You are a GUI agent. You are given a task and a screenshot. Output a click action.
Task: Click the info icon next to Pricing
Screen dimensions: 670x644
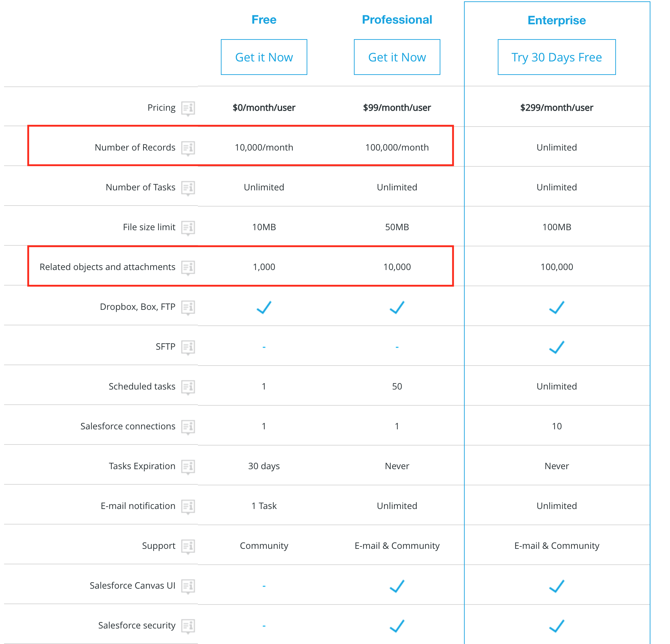pos(188,108)
